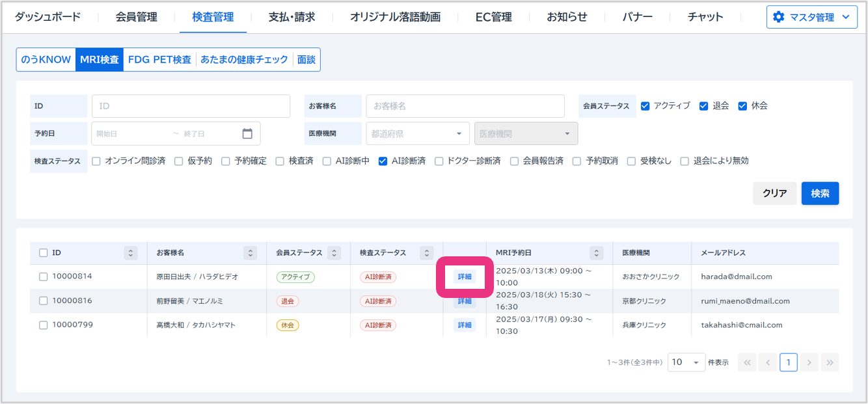Sort by 会員ステータス column

click(x=334, y=253)
